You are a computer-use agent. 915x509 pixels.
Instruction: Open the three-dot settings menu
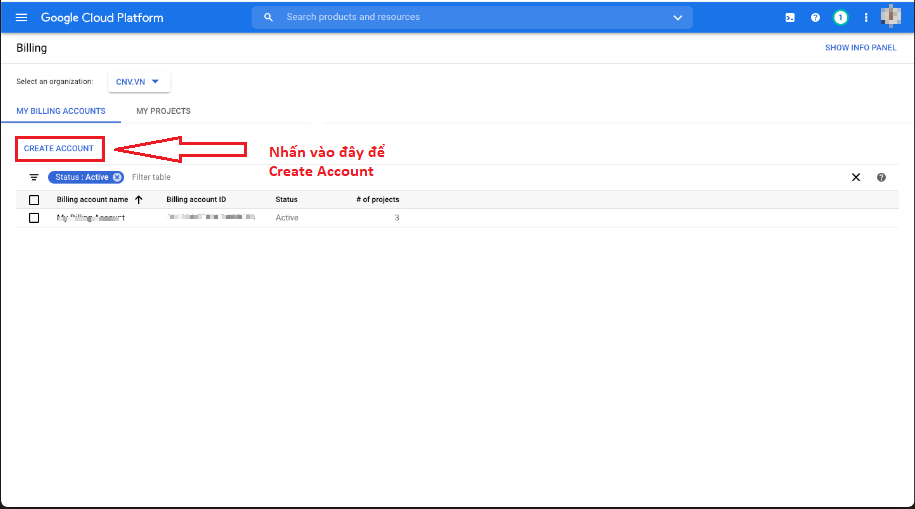click(x=866, y=18)
